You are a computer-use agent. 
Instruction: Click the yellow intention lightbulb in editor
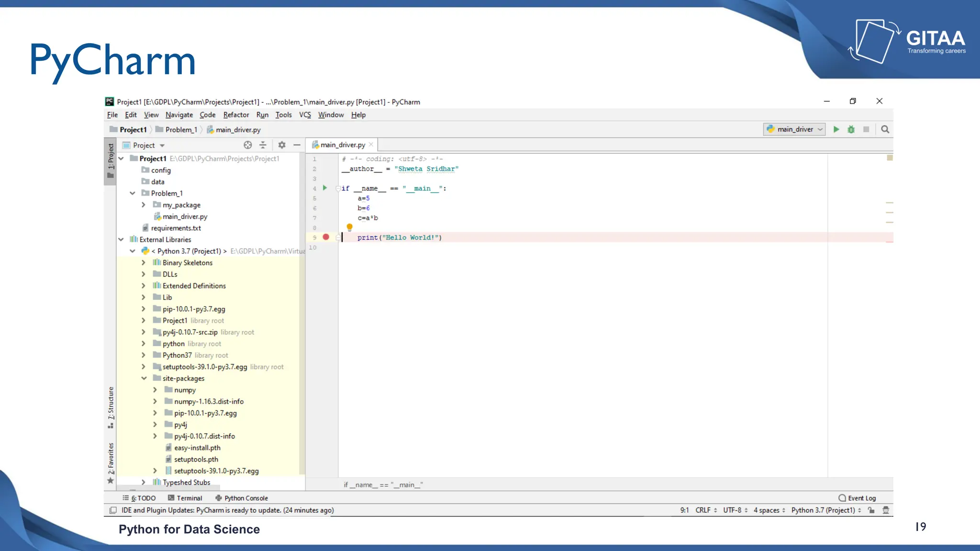click(349, 227)
